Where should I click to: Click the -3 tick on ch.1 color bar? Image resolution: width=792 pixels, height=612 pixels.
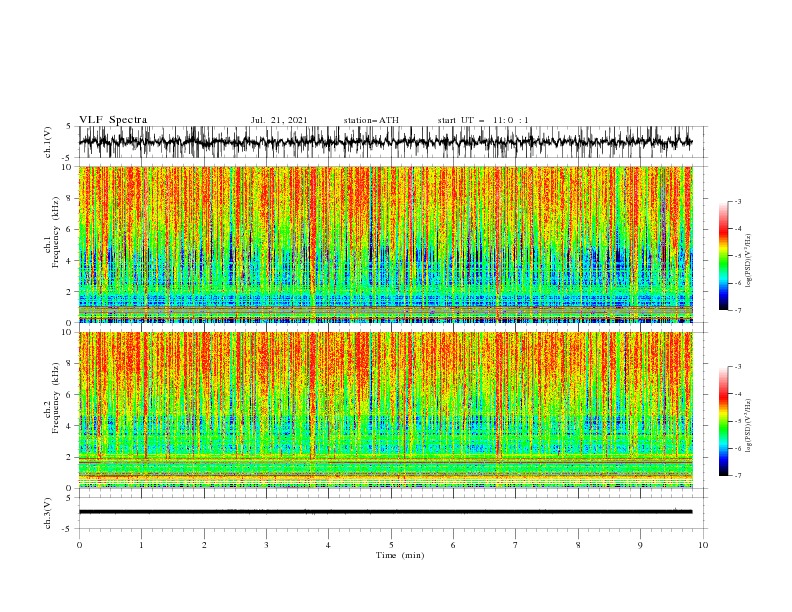[x=738, y=201]
